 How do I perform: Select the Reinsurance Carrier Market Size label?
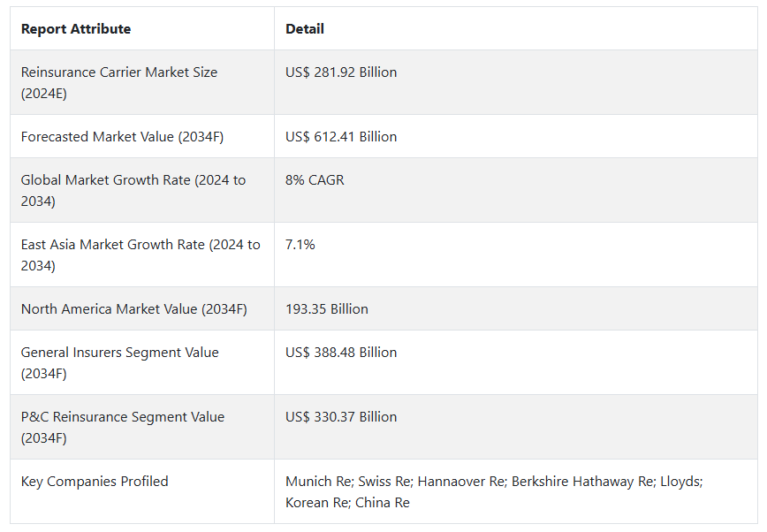click(x=119, y=82)
